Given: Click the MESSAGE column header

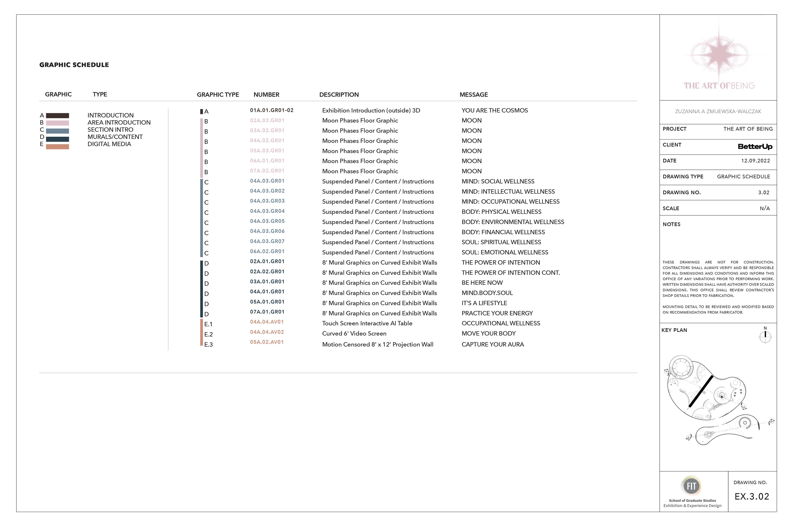Looking at the screenshot, I should click(473, 94).
